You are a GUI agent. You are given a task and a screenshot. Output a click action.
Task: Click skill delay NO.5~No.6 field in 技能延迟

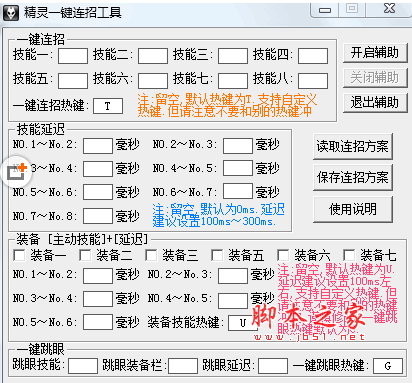point(98,193)
